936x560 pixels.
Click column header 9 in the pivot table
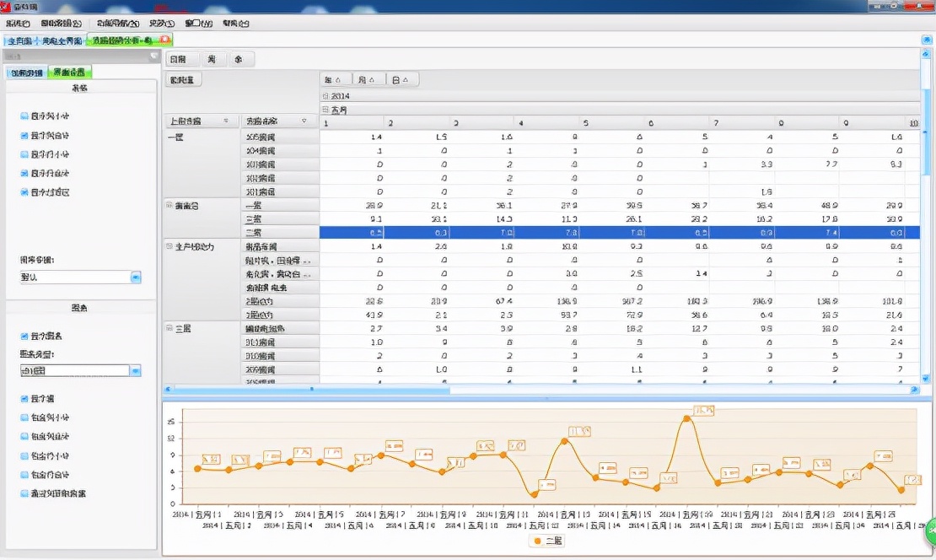click(874, 123)
